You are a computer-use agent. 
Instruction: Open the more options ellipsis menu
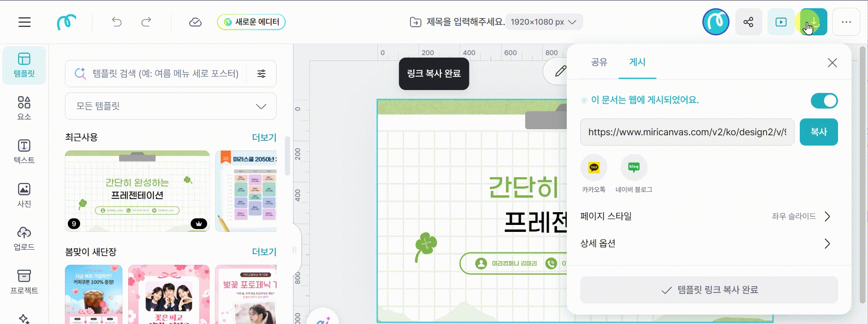[x=846, y=22]
